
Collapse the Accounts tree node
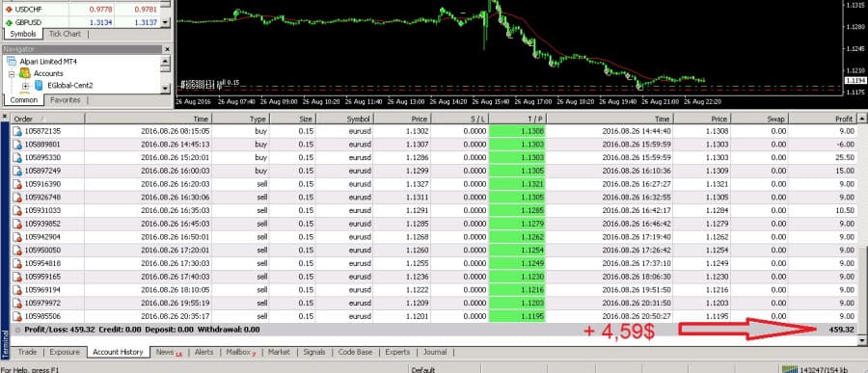click(12, 73)
